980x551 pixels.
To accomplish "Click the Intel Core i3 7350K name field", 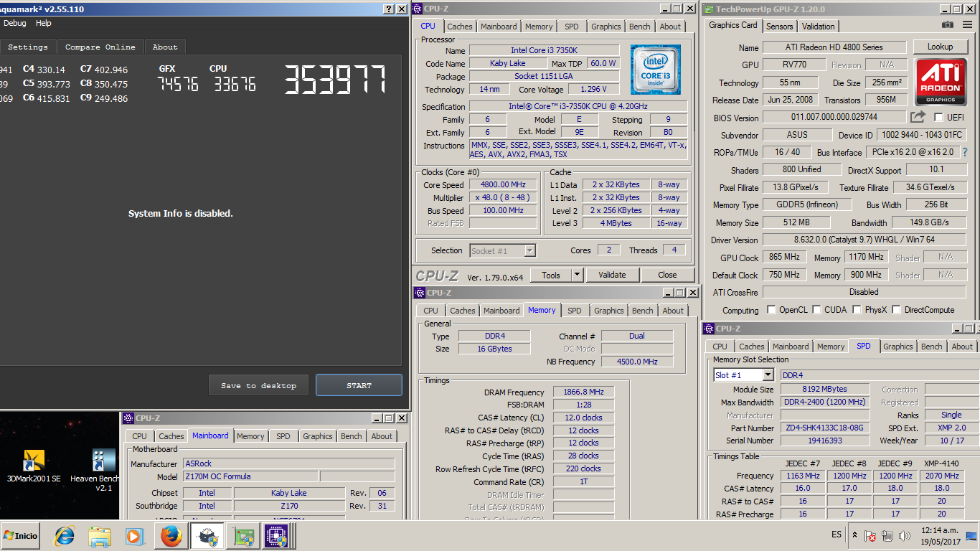I will (x=545, y=51).
